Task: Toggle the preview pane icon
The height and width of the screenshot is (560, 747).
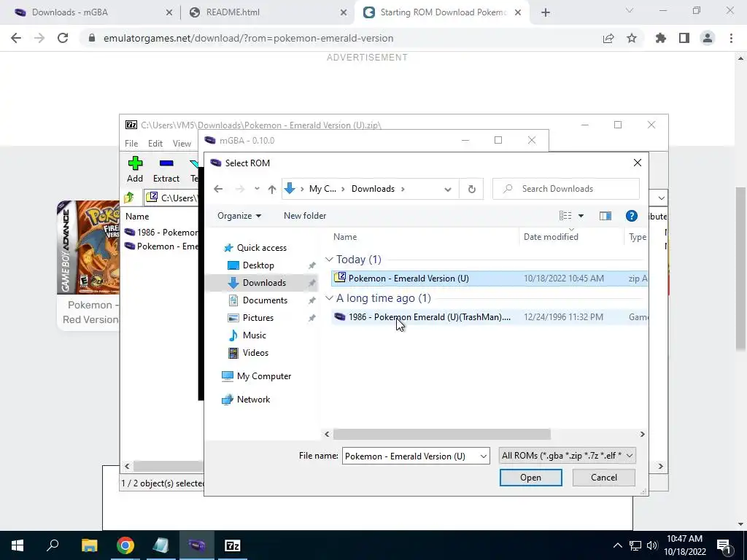Action: click(605, 216)
